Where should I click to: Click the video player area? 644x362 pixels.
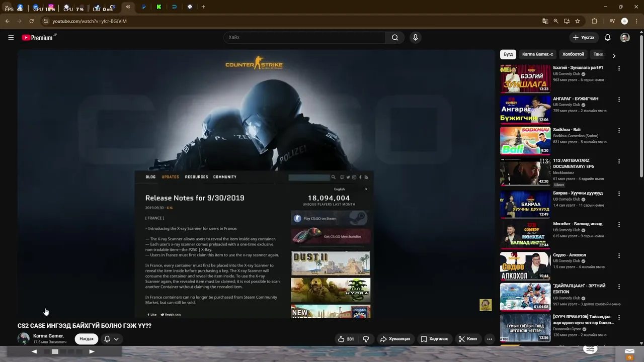(x=256, y=184)
